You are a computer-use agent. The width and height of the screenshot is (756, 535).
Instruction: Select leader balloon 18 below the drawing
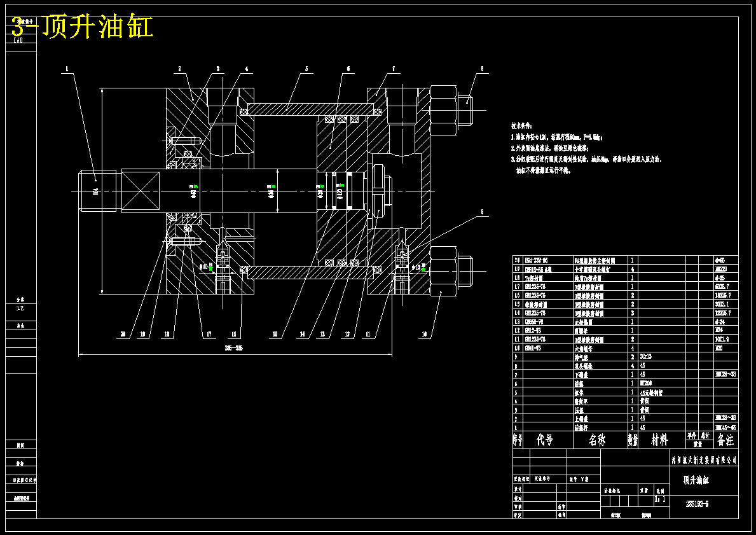coord(167,335)
